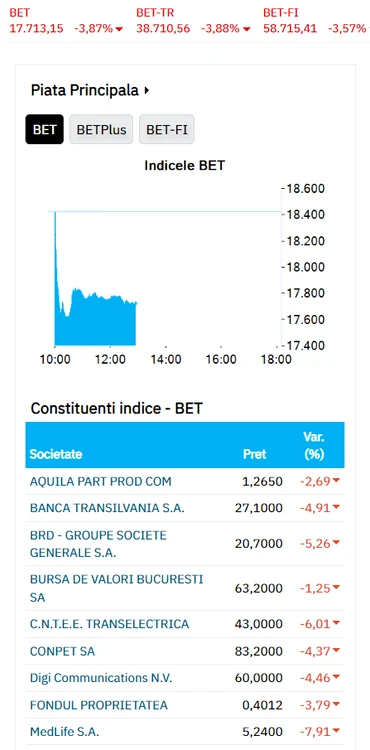The width and height of the screenshot is (370, 750).
Task: Open Digi Communications N.V. link
Action: [101, 678]
